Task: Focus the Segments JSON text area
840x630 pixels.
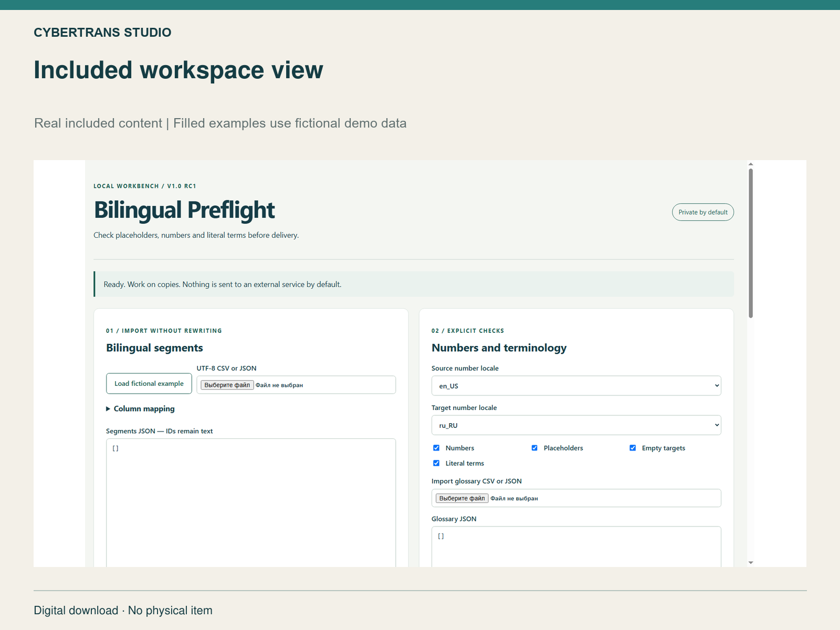Action: click(x=251, y=503)
